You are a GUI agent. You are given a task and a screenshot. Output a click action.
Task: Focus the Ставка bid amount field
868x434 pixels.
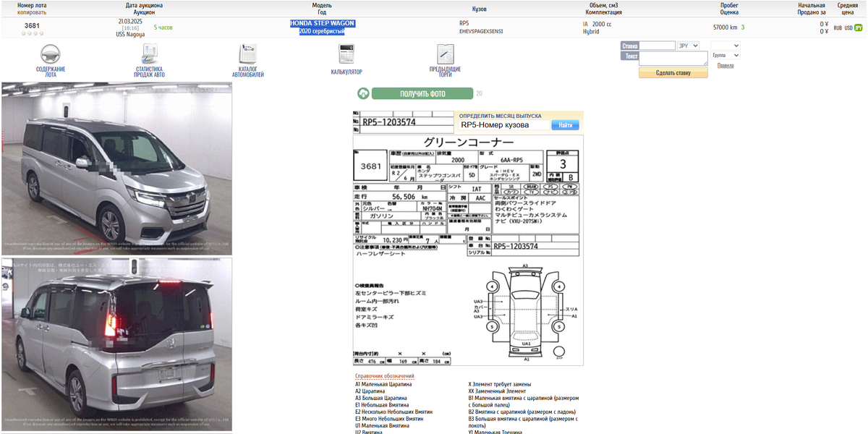click(x=658, y=46)
